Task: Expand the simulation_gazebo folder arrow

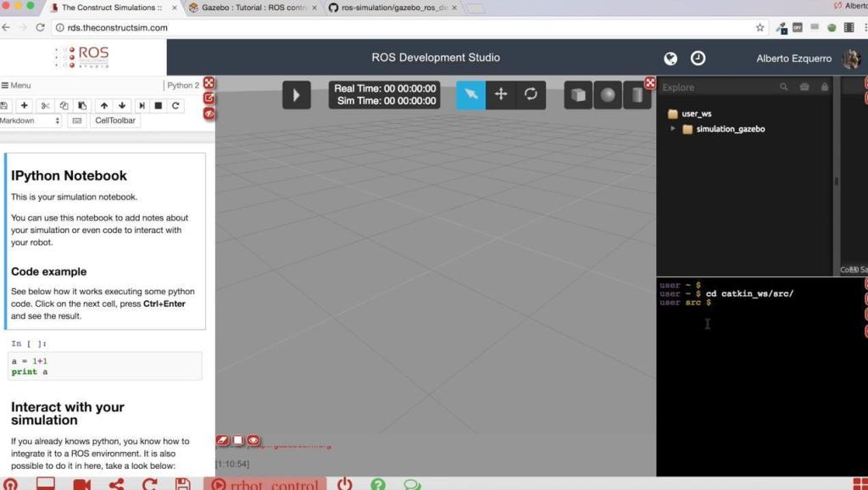Action: click(x=672, y=129)
